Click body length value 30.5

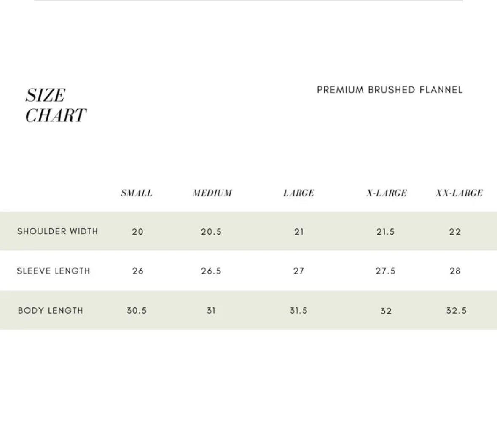pos(137,310)
